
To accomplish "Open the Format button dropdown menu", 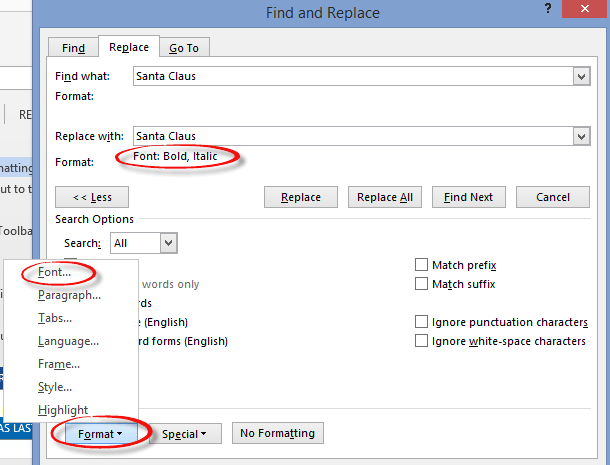I will point(101,433).
